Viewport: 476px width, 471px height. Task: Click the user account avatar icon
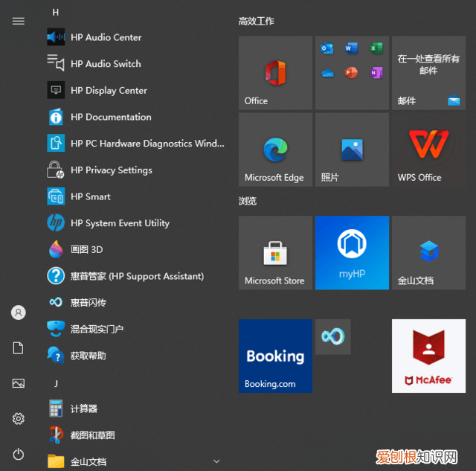point(19,313)
